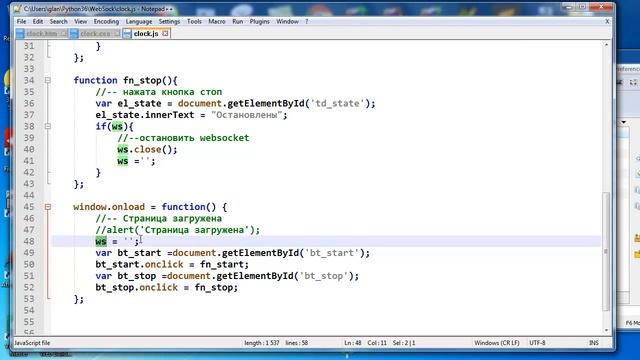Click 'Col : 11' in status bar
The width and height of the screenshot is (640, 360).
tap(377, 343)
